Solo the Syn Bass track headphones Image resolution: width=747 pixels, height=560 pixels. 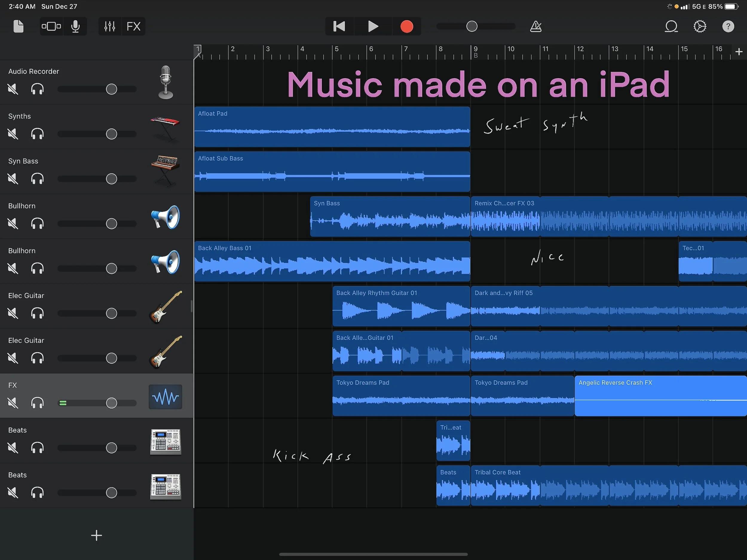pyautogui.click(x=37, y=179)
